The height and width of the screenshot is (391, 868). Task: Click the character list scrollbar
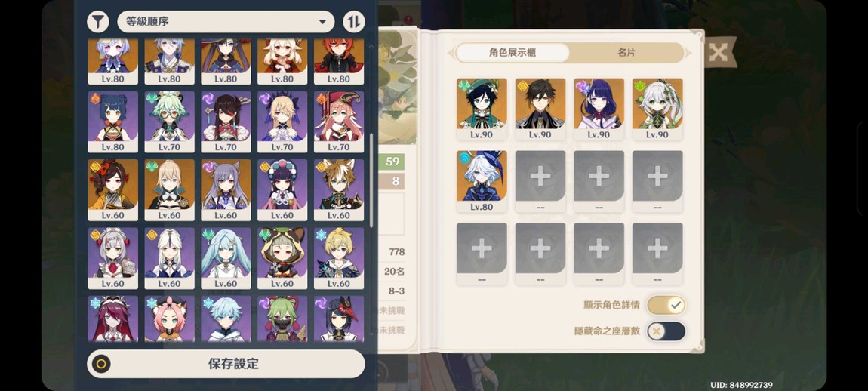coord(371,180)
